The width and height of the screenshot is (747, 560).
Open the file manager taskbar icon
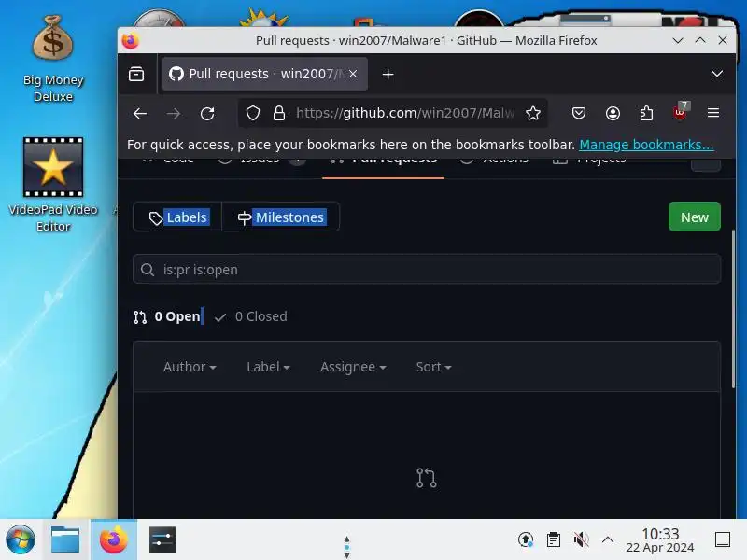(x=65, y=540)
